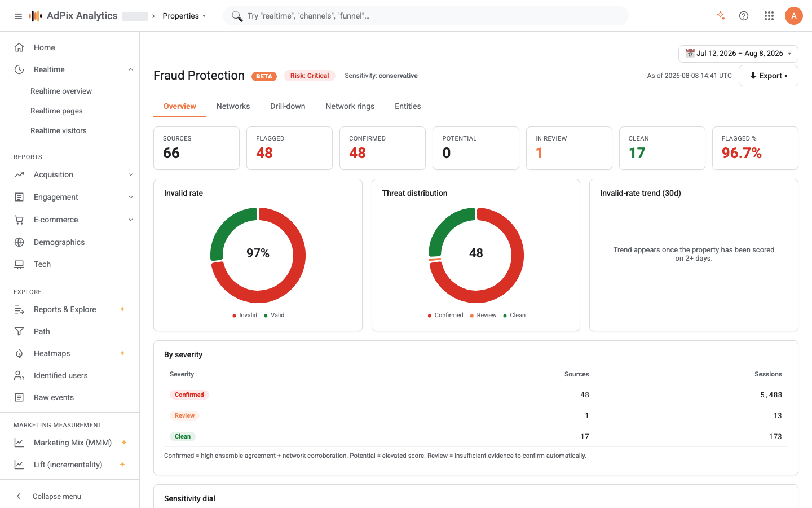The height and width of the screenshot is (508, 812).
Task: Expand the E-commerce section chevron
Action: tap(131, 220)
